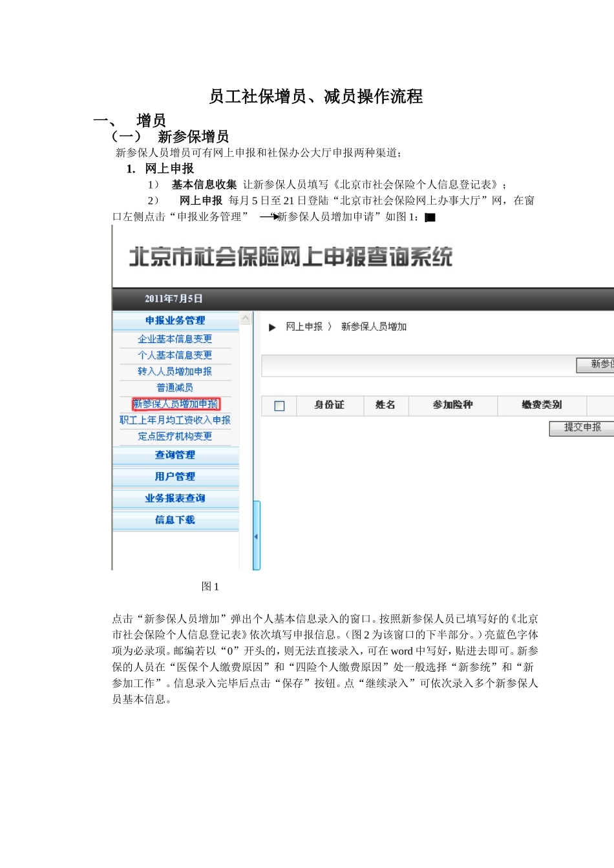Open 新参保人员增加申报 link
Viewport: 614px width, 868px height.
coord(176,404)
